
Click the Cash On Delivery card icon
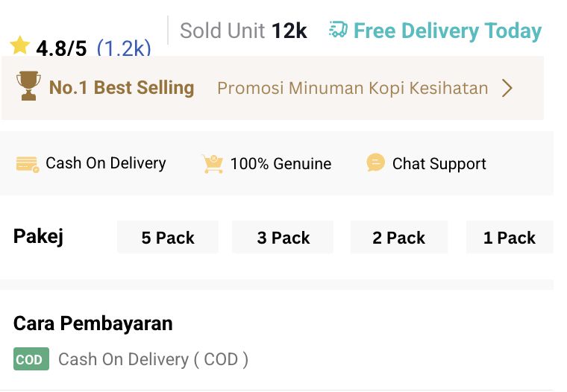[x=28, y=164]
